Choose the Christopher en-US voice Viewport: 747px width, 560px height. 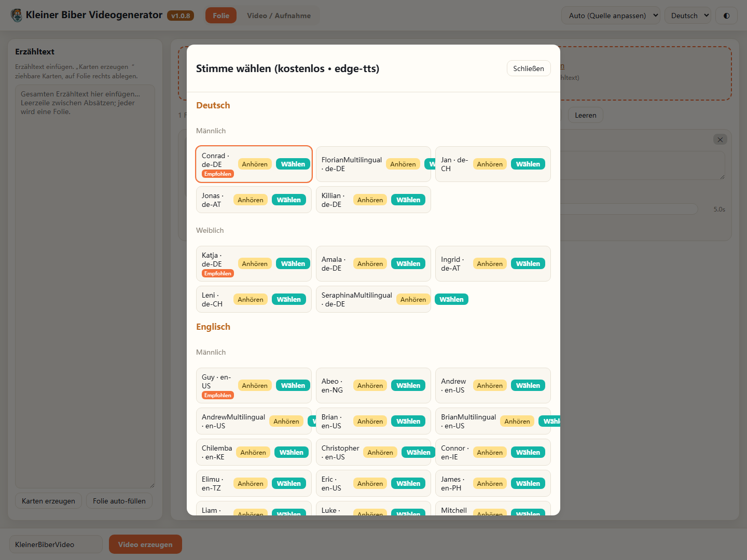tap(419, 453)
